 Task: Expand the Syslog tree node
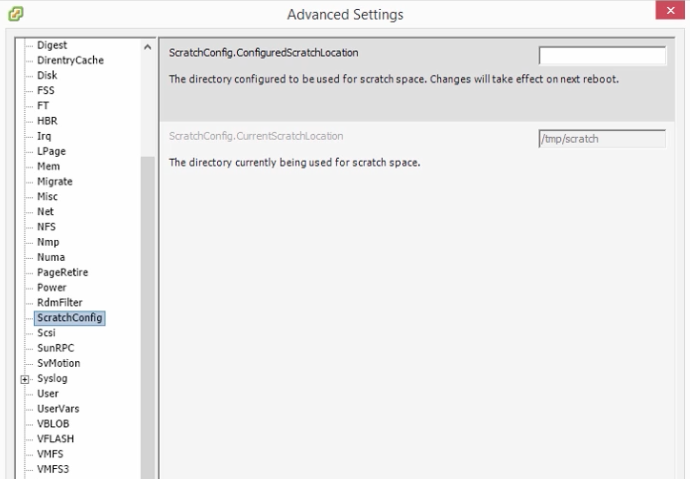[25, 379]
